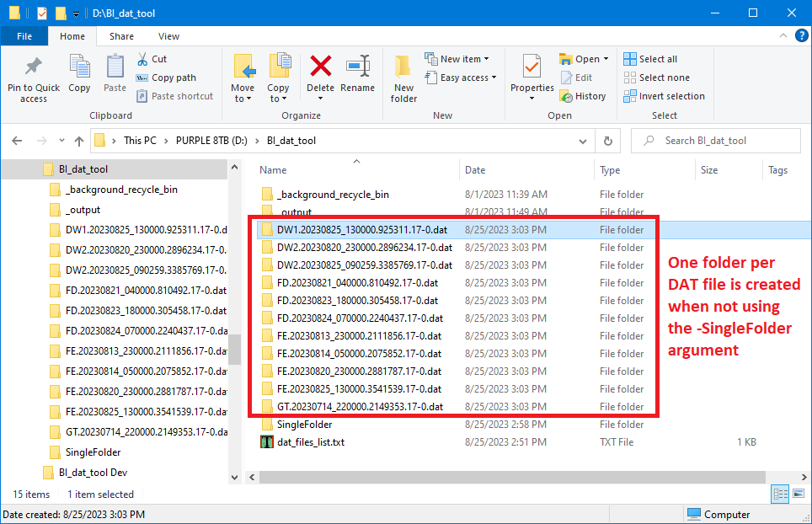812x524 pixels.
Task: Refresh the current folder view
Action: click(x=608, y=141)
